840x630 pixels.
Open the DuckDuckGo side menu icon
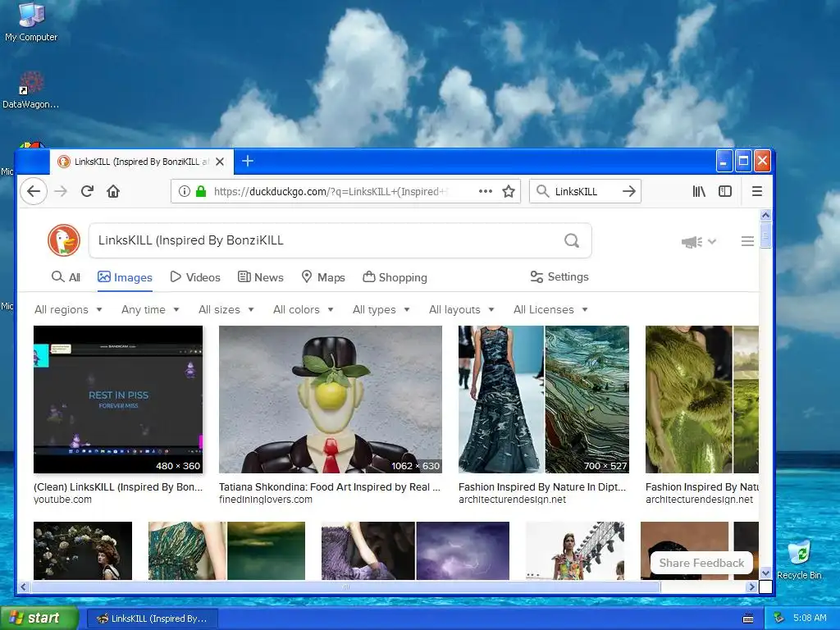(747, 242)
